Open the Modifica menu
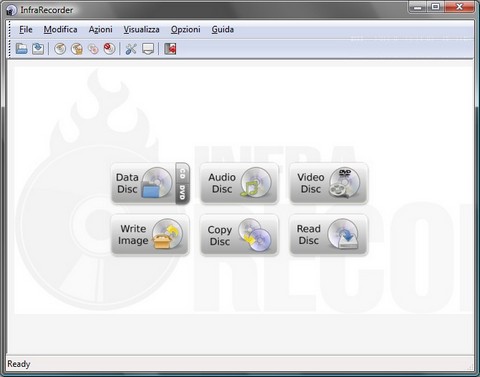 [x=60, y=30]
